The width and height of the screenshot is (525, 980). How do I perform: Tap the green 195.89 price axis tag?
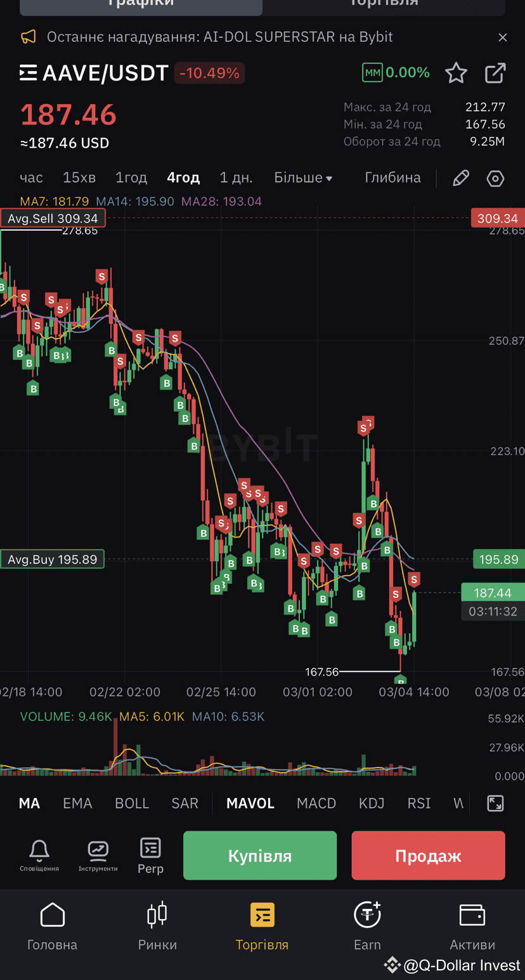pyautogui.click(x=499, y=559)
